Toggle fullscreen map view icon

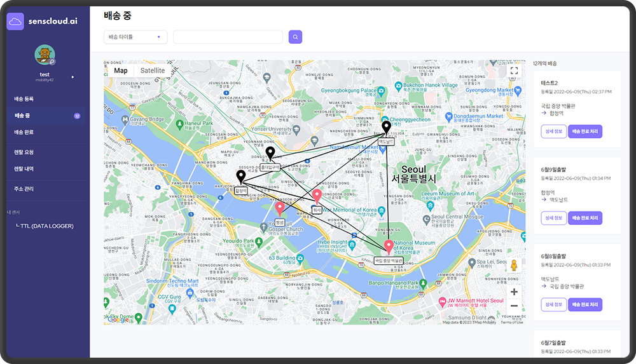point(514,71)
